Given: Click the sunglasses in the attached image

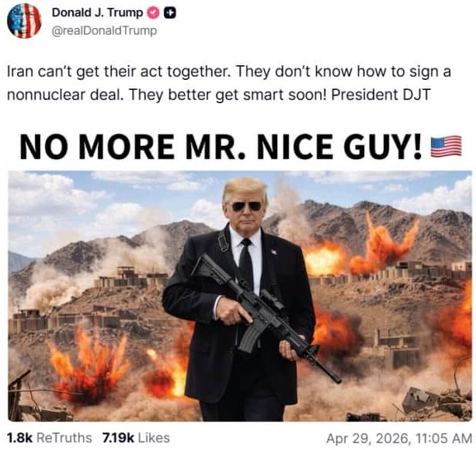Looking at the screenshot, I should 246,206.
